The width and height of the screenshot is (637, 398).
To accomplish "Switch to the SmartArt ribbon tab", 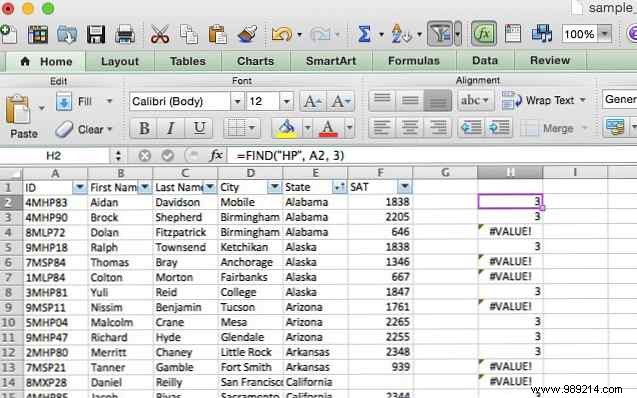I will click(x=331, y=61).
